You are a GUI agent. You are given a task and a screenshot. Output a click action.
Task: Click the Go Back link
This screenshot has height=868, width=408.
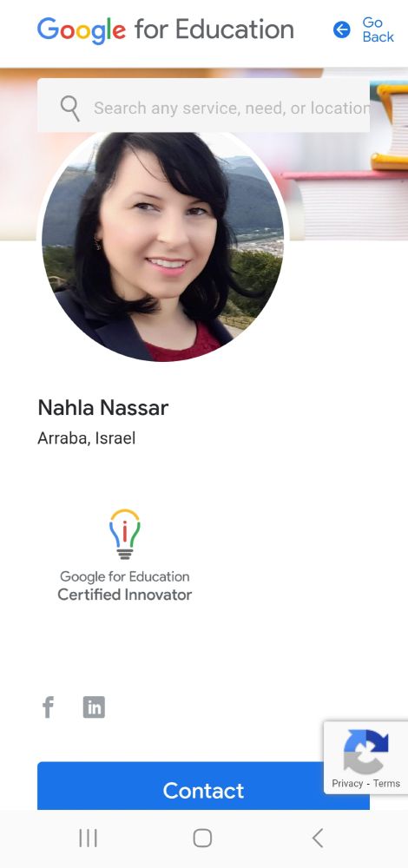pos(378,30)
